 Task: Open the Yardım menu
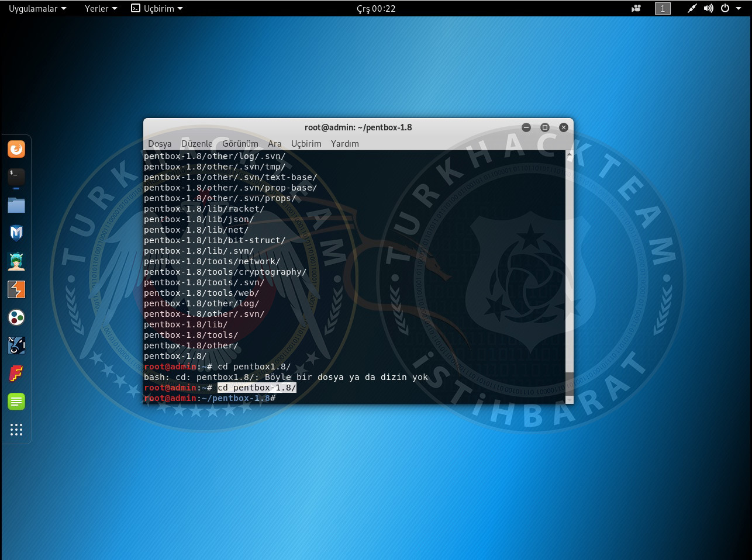[345, 144]
